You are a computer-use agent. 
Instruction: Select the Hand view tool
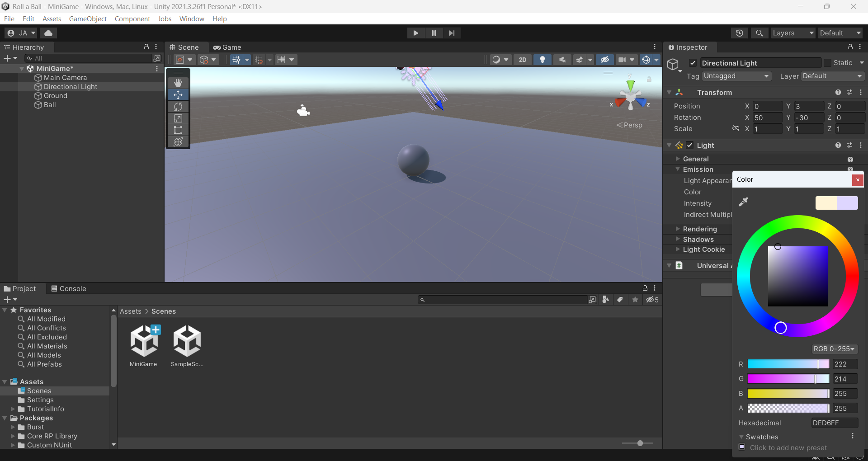[x=178, y=83]
